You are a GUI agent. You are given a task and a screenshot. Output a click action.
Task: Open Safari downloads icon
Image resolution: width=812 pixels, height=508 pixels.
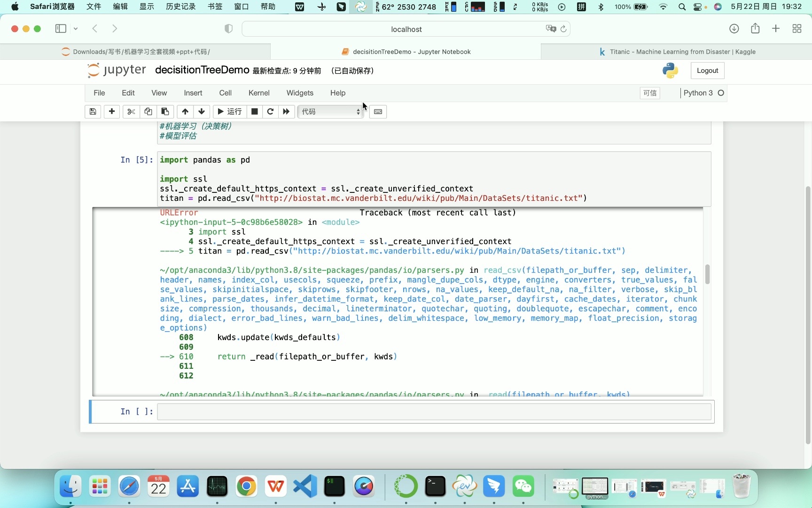[x=734, y=29]
